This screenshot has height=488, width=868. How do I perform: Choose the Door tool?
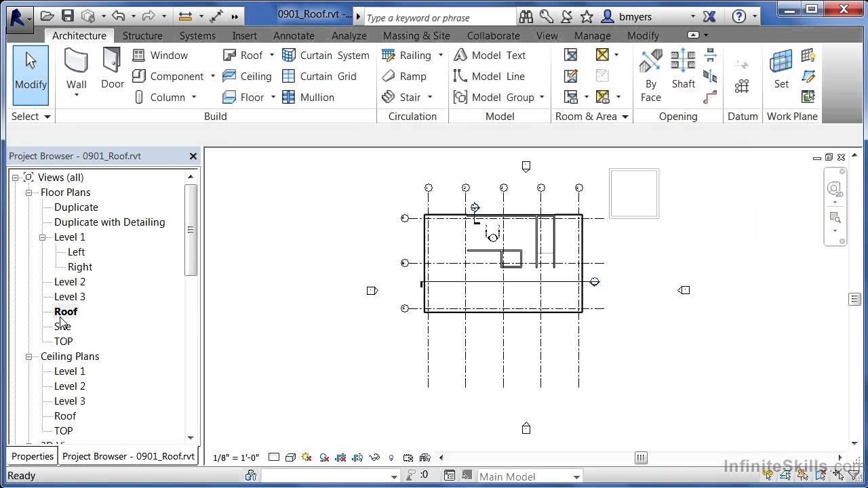[112, 70]
